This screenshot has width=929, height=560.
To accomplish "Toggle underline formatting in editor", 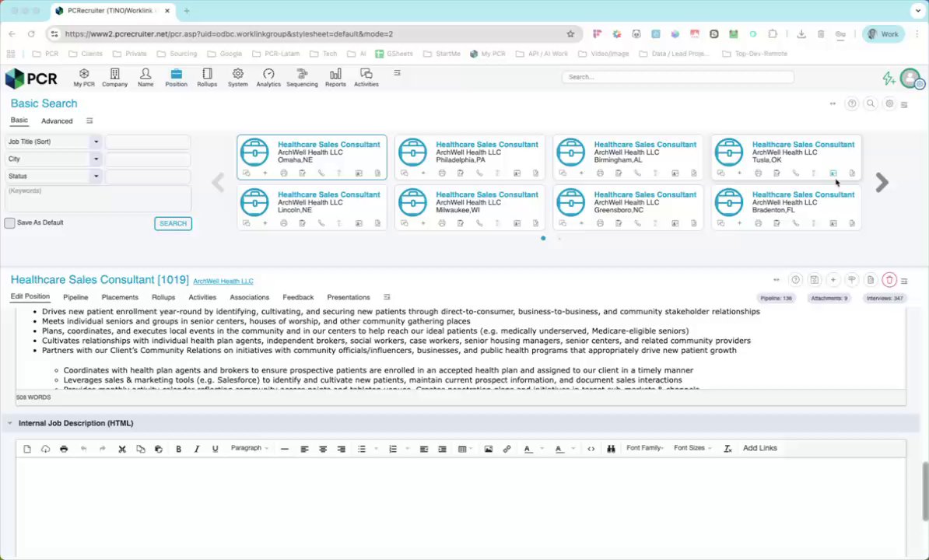I will click(215, 450).
